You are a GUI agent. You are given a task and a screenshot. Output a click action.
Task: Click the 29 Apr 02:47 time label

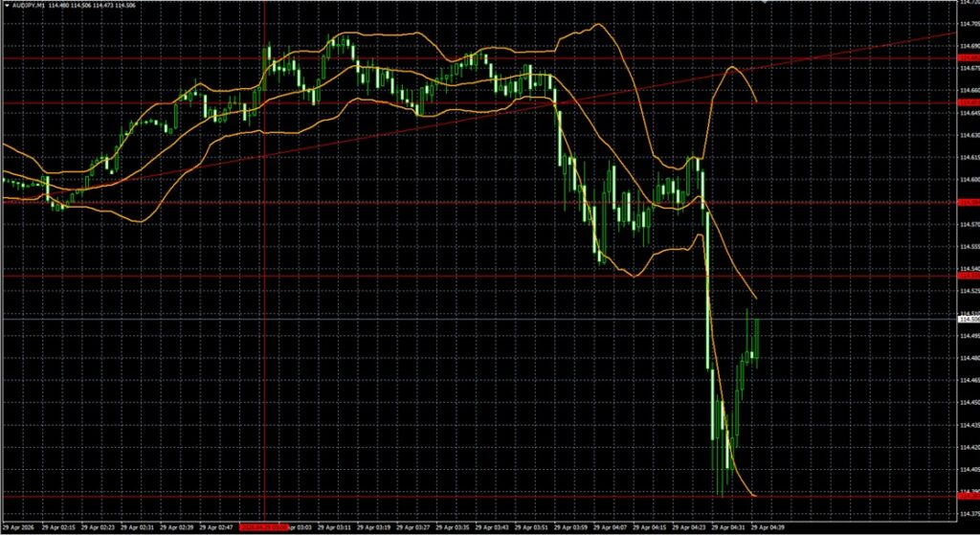click(x=215, y=527)
